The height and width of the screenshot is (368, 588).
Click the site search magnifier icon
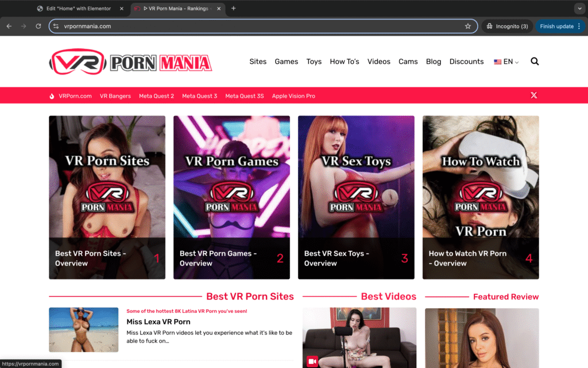coord(535,61)
